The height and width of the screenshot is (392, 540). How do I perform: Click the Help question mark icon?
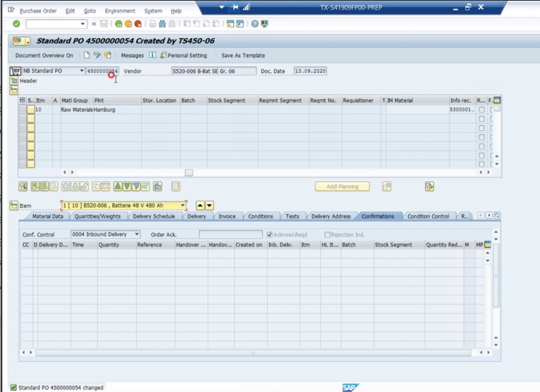tap(255, 24)
